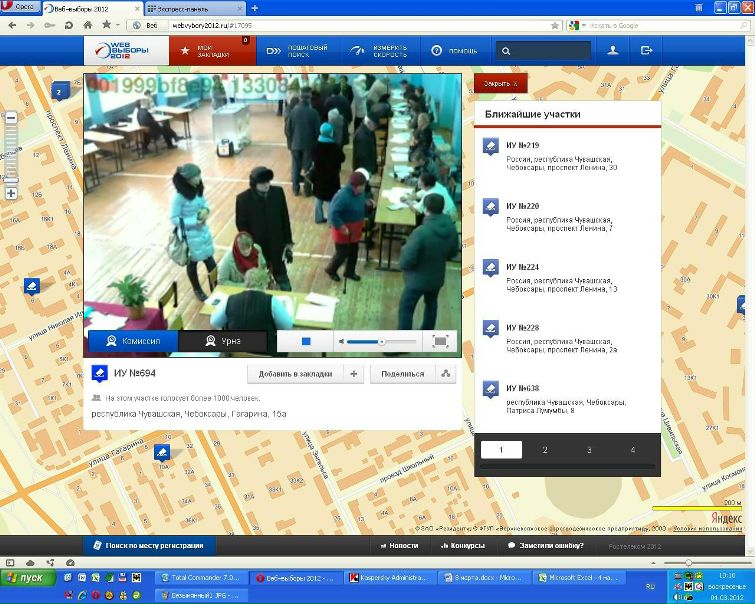Open the Opera main menu button

pos(20,7)
